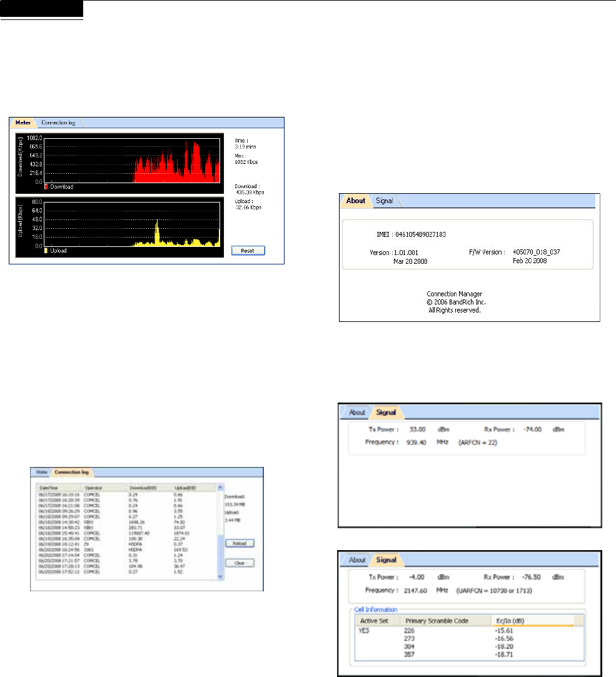Click the Time 3:19 mins reading
This screenshot has width=616, height=677.
245,144
